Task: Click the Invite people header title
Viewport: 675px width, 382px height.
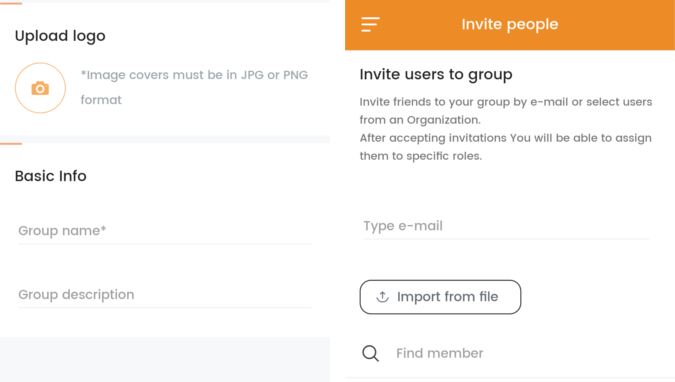Action: click(x=510, y=25)
